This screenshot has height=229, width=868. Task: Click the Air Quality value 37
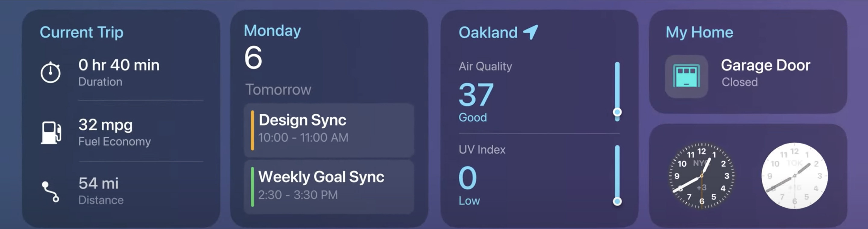(476, 95)
